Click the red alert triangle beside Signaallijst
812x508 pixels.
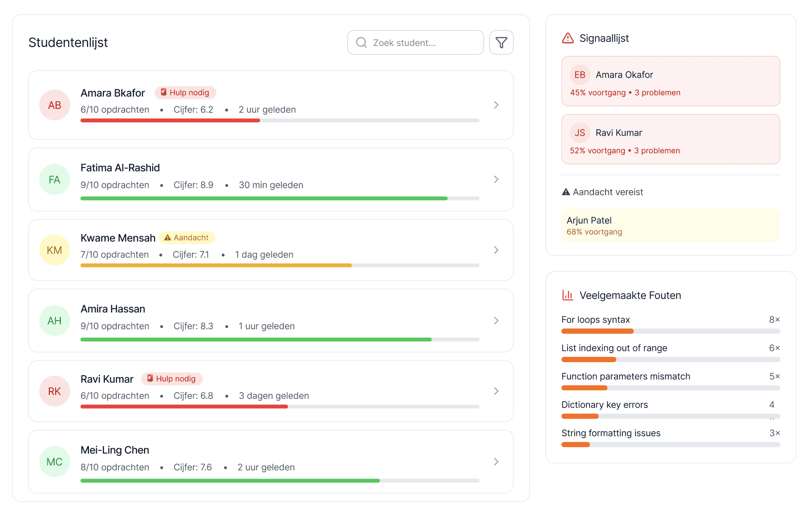567,38
